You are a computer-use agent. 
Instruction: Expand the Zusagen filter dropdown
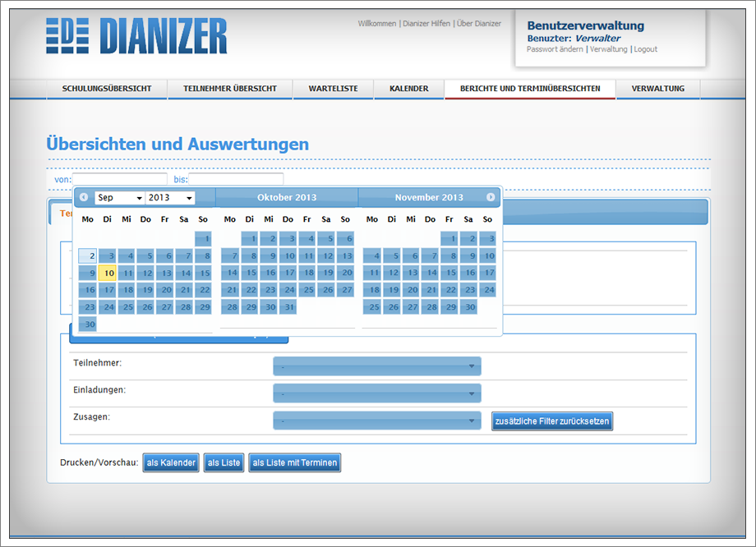pyautogui.click(x=377, y=421)
